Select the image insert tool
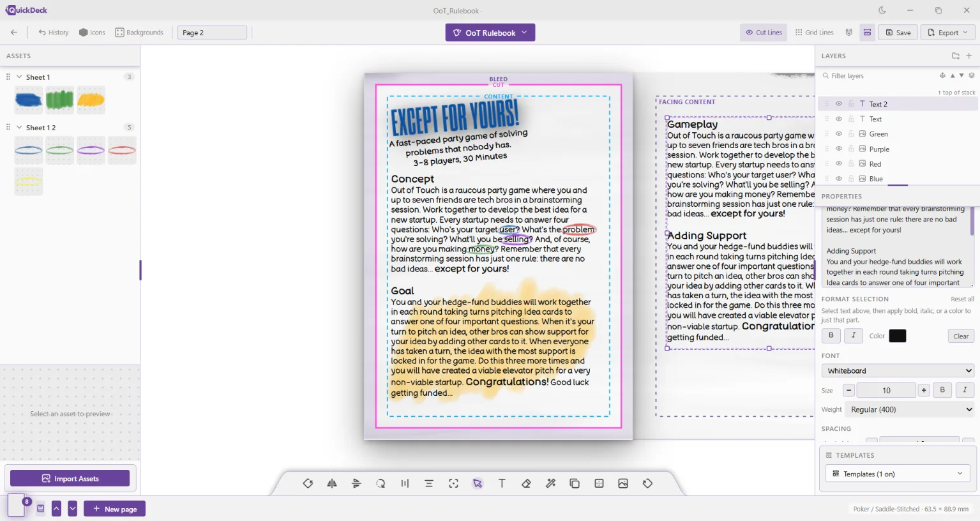Viewport: 980px width, 521px height. coord(623,483)
